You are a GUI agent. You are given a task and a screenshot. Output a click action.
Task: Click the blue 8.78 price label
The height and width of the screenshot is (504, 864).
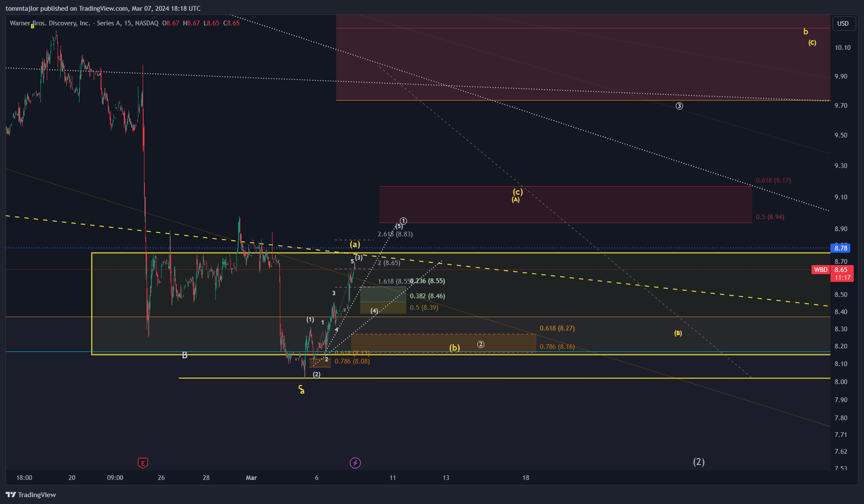(841, 248)
